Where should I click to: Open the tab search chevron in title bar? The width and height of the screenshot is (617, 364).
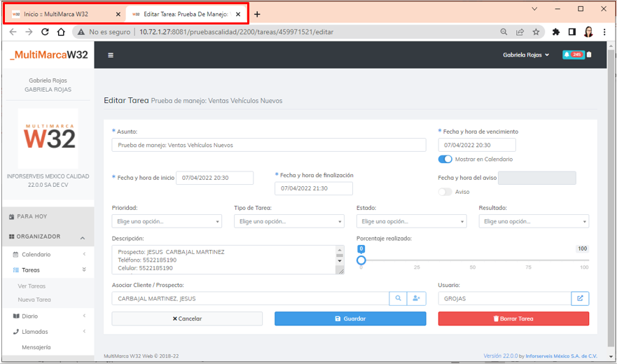click(x=534, y=8)
